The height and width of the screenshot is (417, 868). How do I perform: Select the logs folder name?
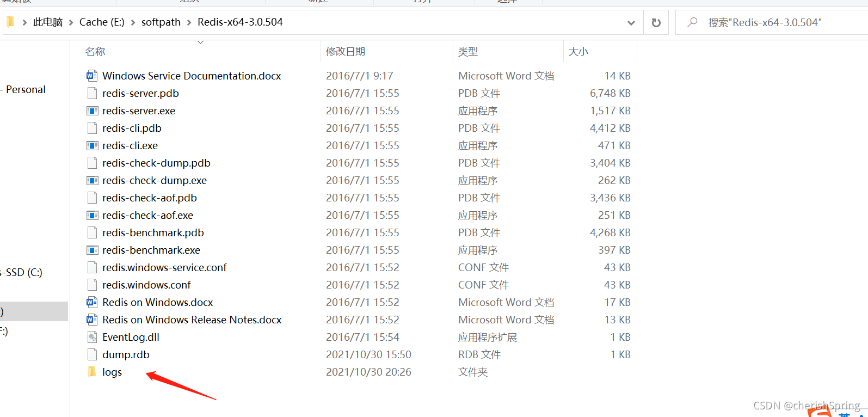[112, 372]
